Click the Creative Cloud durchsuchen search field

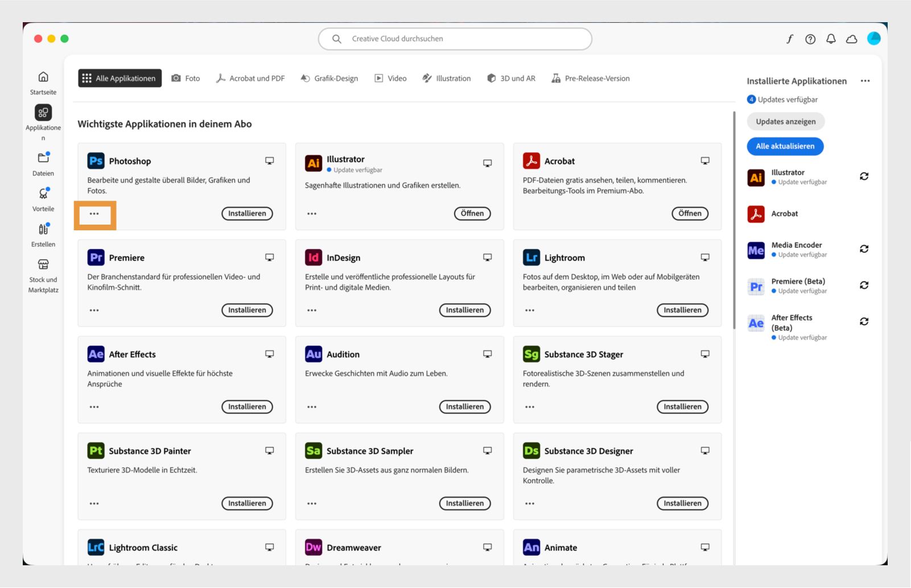(x=455, y=39)
